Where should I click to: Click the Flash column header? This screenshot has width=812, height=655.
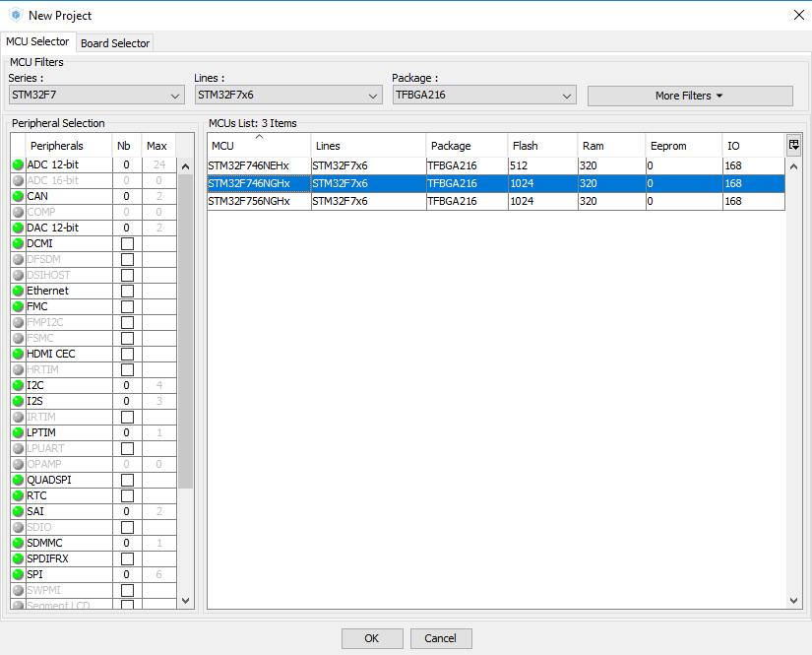pos(542,146)
